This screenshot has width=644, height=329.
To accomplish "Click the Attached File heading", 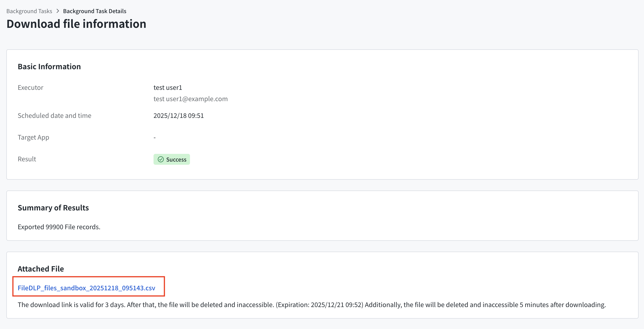I will tap(41, 269).
